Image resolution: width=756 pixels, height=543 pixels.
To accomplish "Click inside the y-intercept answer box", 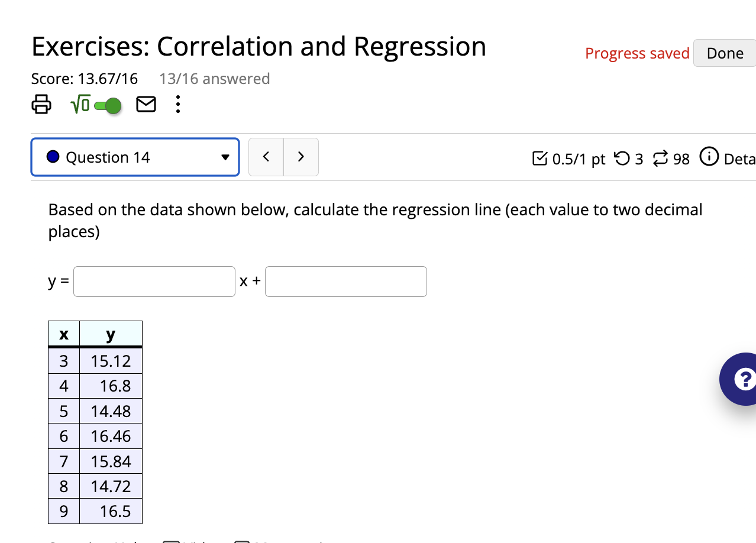I will 345,282.
